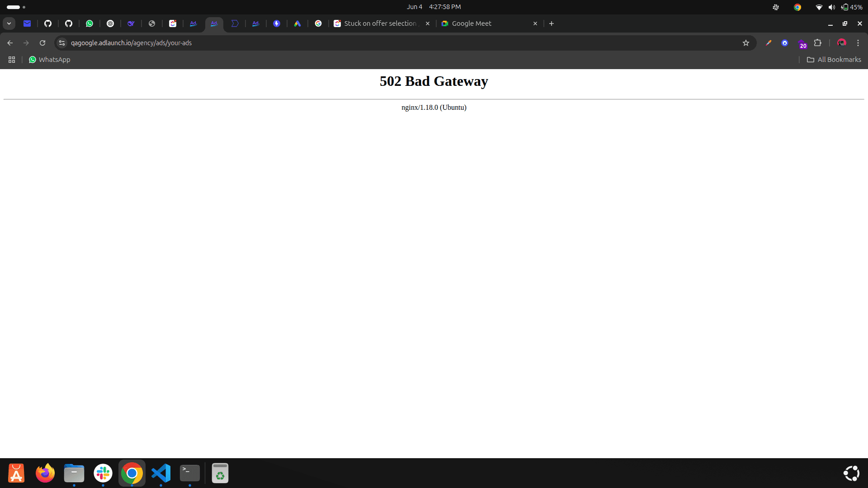This screenshot has width=868, height=488.
Task: Close the Chrome window
Action: point(860,23)
